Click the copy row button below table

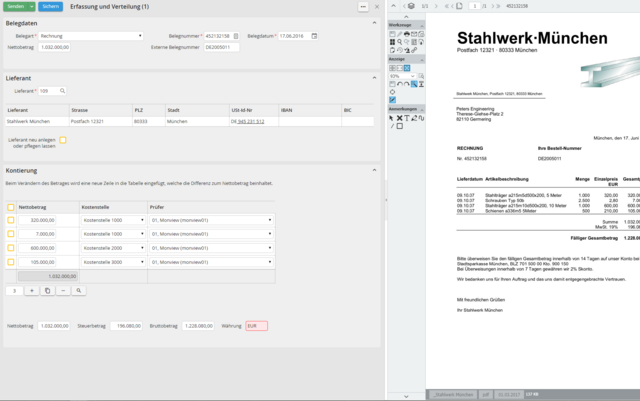click(x=47, y=290)
